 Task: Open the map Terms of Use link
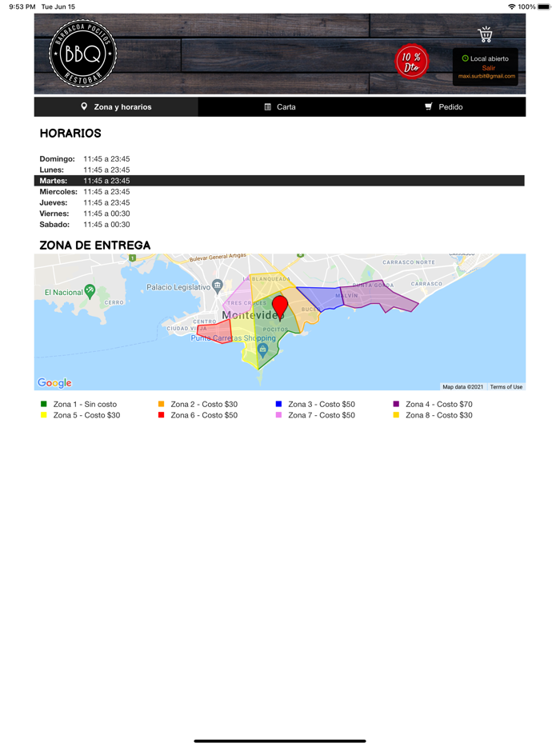pyautogui.click(x=506, y=387)
